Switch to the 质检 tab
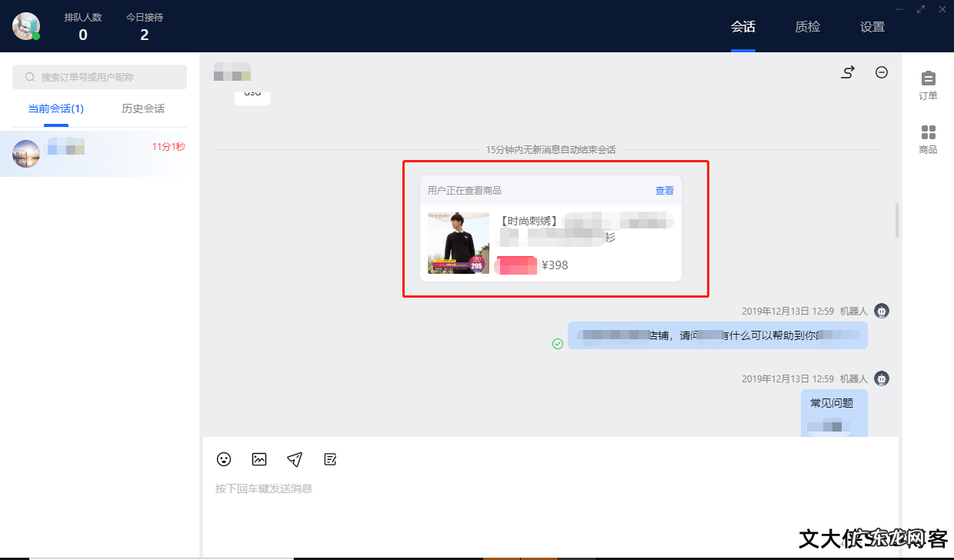The width and height of the screenshot is (954, 560). coord(807,25)
